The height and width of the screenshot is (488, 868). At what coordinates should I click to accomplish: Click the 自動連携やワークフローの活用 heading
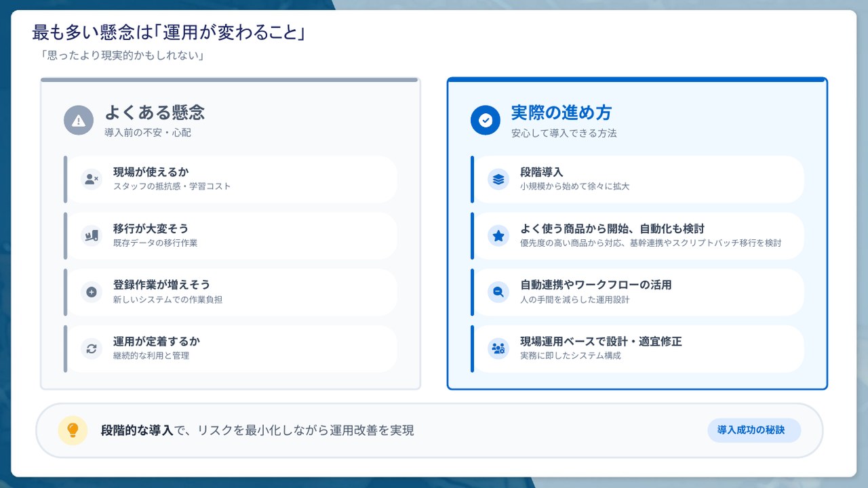596,285
